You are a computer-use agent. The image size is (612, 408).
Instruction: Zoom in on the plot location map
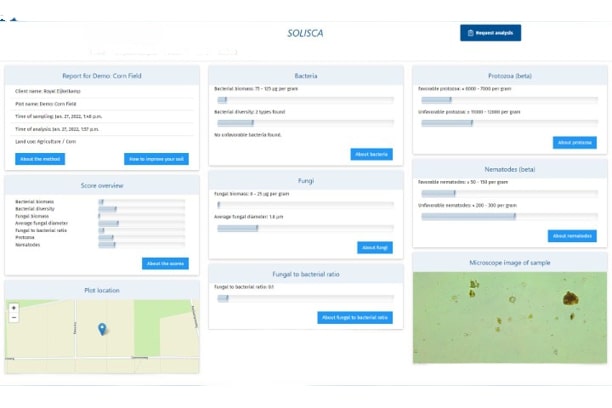(14, 308)
